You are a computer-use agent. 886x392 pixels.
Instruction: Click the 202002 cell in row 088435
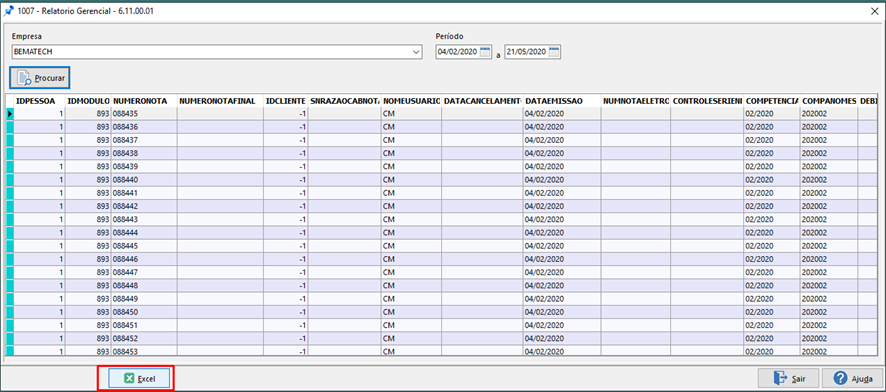click(829, 114)
